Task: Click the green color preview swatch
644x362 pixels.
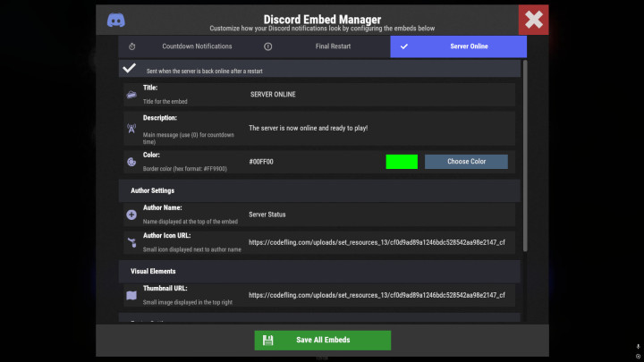Action: tap(402, 162)
